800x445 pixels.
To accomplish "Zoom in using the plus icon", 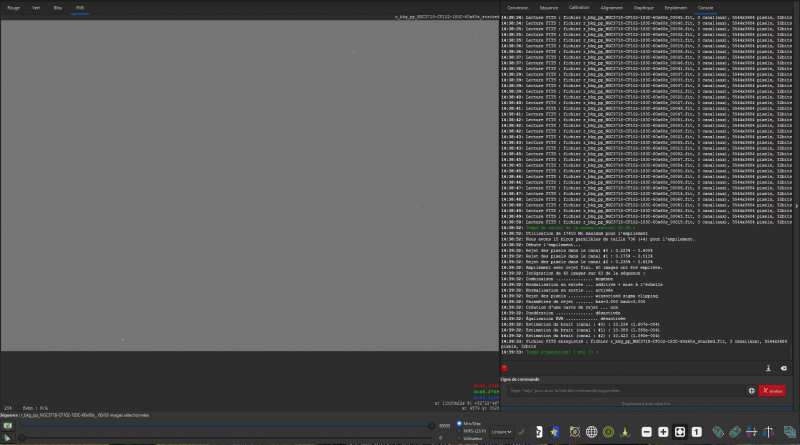I will (x=663, y=432).
